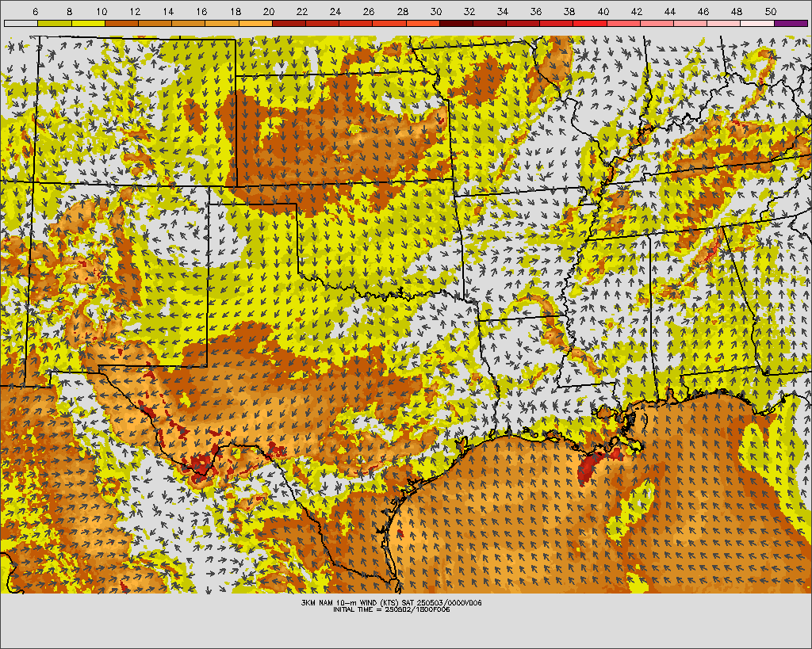Pick the legend swatch between 42 and 44

point(657,23)
